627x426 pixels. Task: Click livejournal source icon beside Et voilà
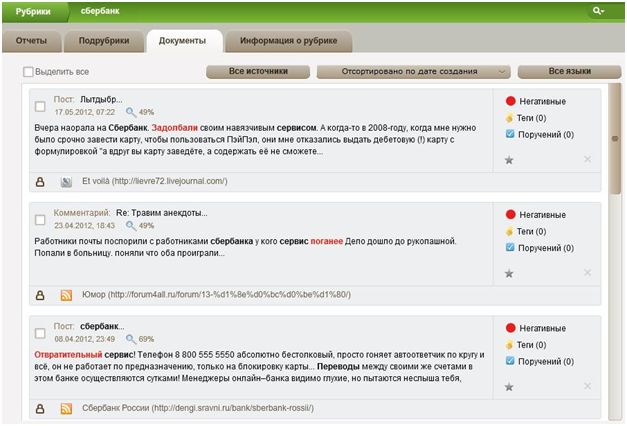[66, 182]
